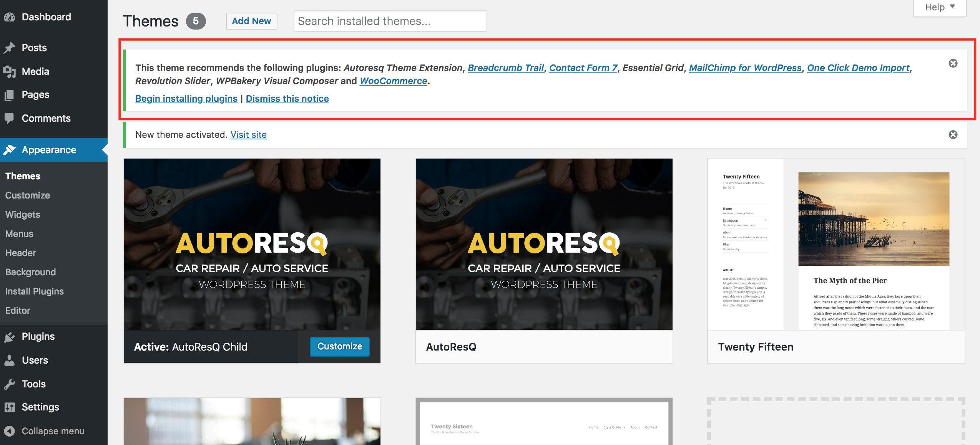Open the Users menu label
The image size is (980, 445).
pos(35,361)
